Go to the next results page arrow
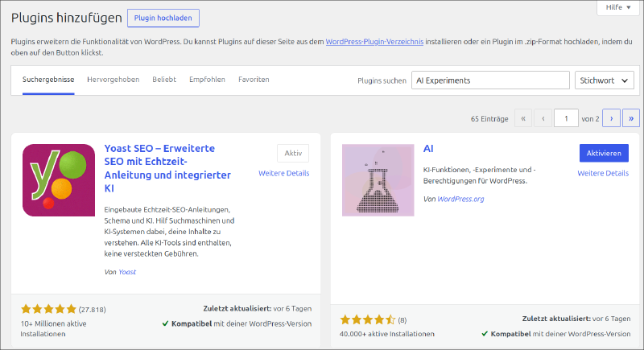This screenshot has height=350, width=644. coord(611,118)
